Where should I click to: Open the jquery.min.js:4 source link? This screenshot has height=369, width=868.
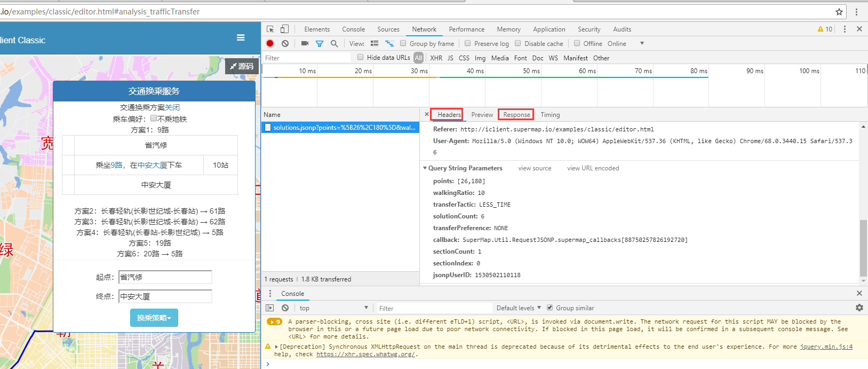pyautogui.click(x=826, y=347)
